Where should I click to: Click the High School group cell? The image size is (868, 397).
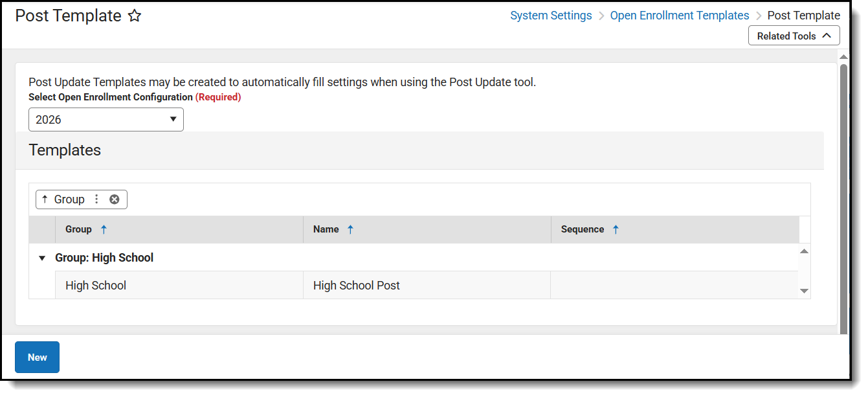[96, 286]
